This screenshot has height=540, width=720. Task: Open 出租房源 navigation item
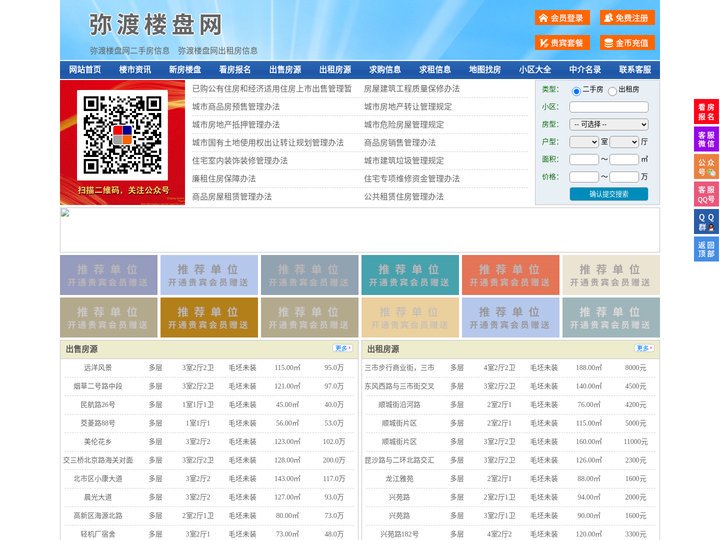335,70
